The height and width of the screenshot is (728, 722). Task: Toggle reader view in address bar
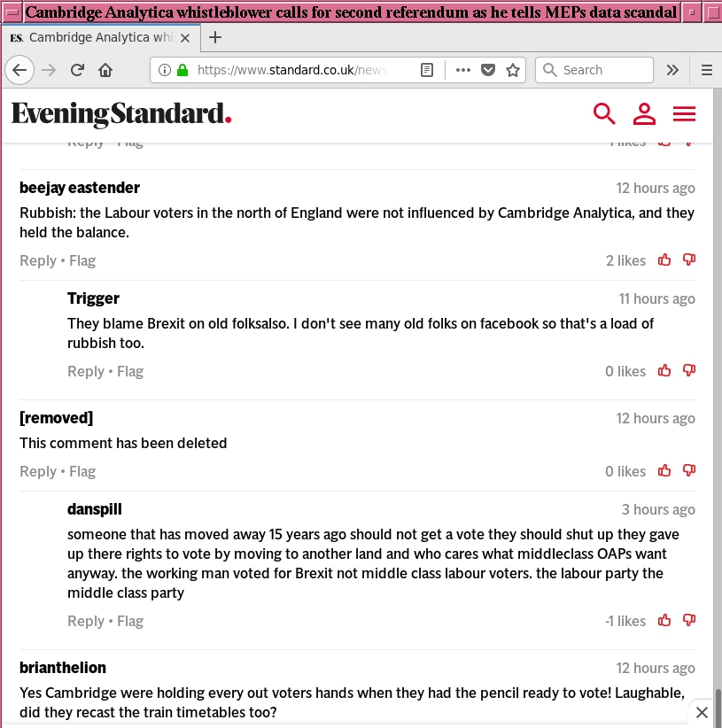[427, 70]
